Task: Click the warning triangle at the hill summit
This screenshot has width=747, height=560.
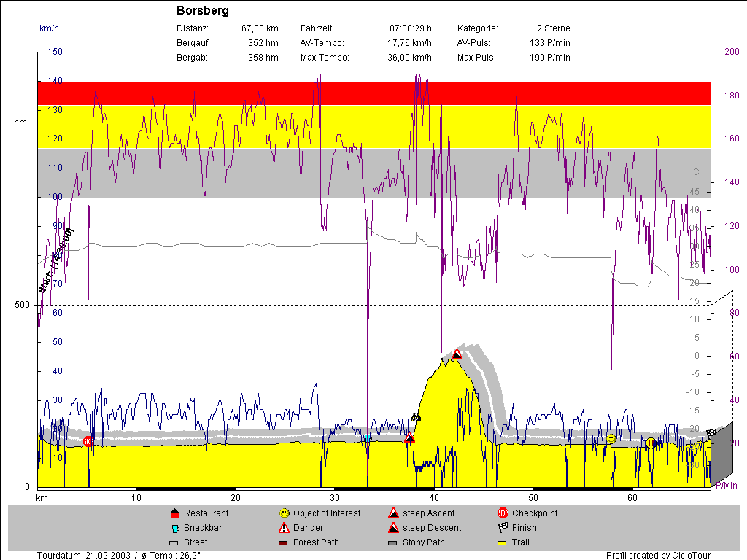Action: (x=457, y=354)
